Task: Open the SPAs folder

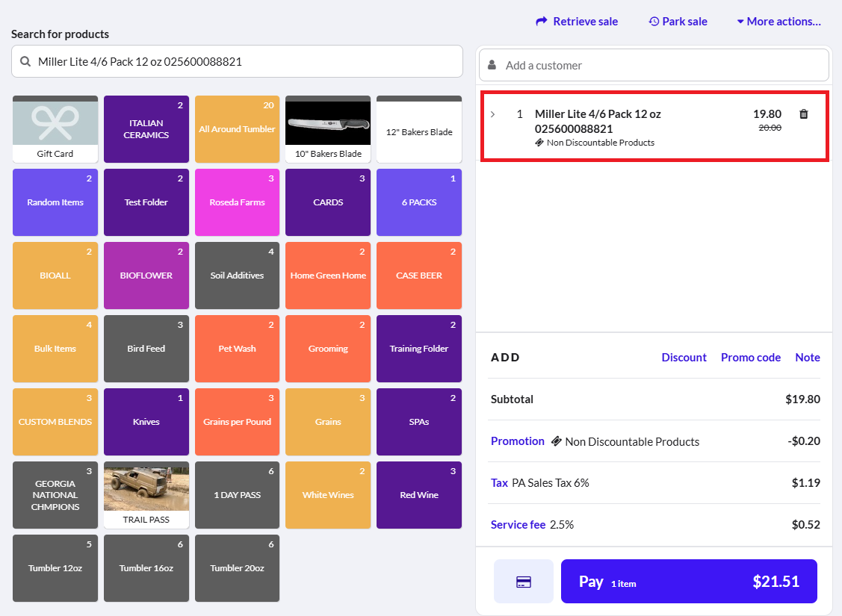Action: [419, 422]
